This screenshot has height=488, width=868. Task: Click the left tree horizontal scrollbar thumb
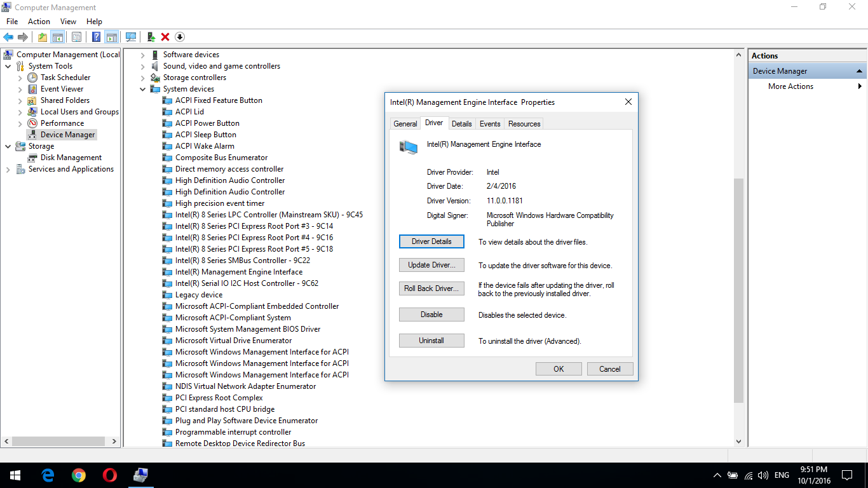pyautogui.click(x=58, y=441)
